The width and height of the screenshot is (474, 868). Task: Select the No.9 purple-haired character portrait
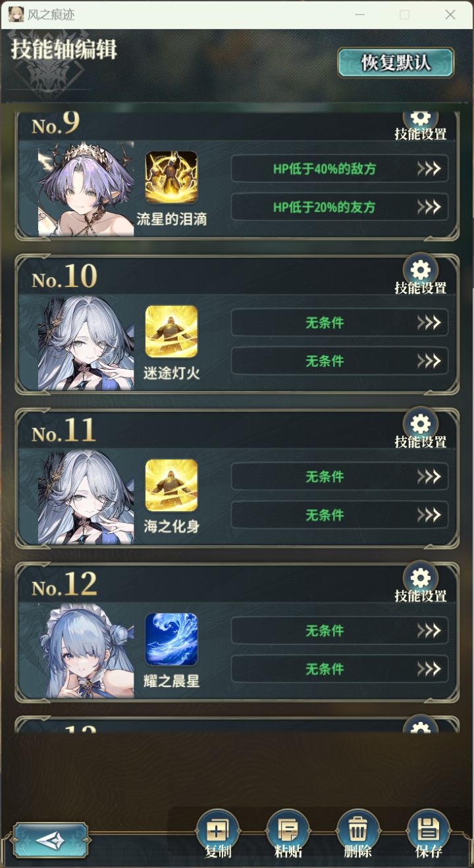(86, 188)
